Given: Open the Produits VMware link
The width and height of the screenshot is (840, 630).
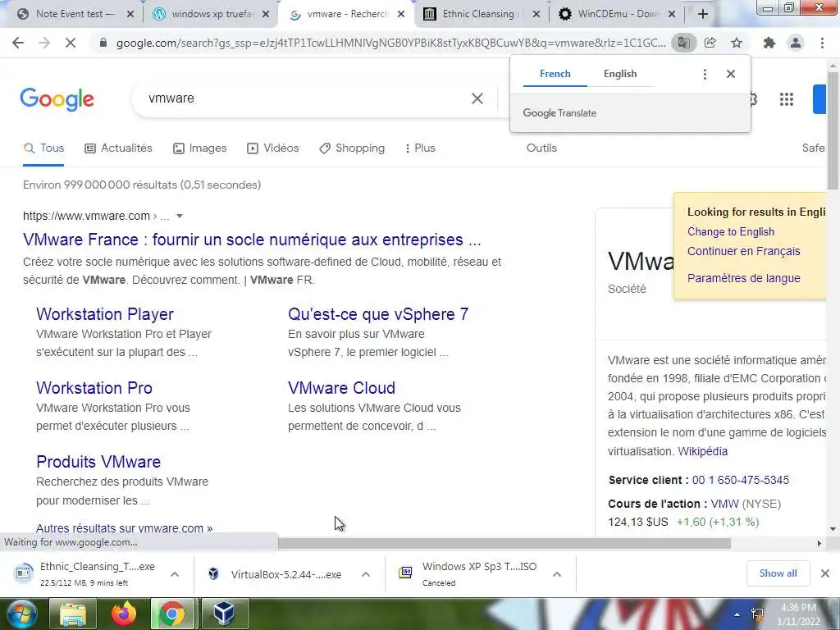Looking at the screenshot, I should pos(98,463).
